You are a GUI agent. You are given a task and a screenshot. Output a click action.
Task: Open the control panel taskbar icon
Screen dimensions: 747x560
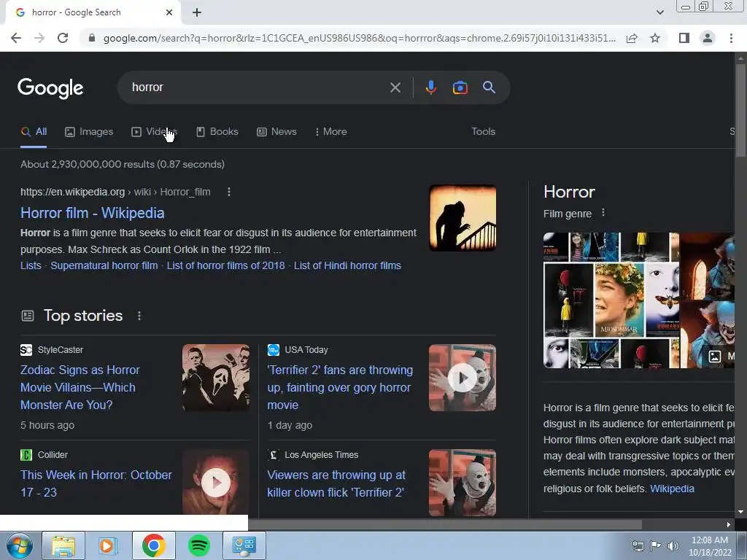pyautogui.click(x=244, y=545)
